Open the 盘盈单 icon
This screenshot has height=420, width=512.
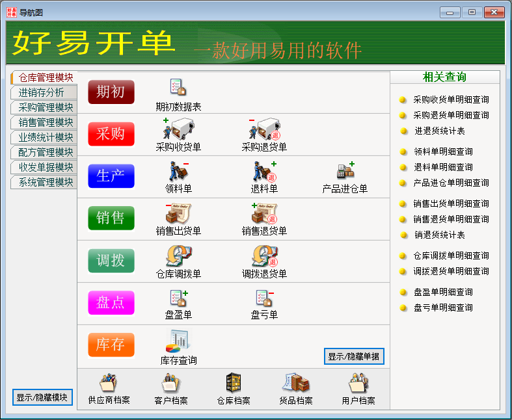(178, 298)
